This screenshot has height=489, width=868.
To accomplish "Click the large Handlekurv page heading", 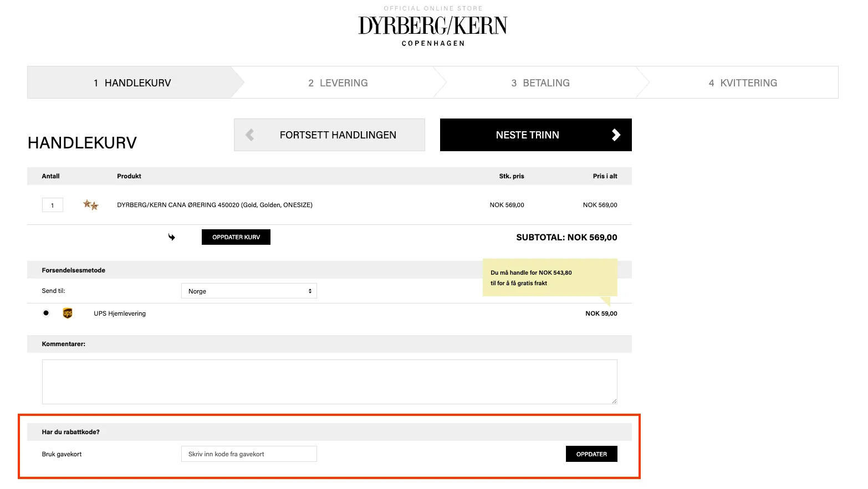I will coord(82,143).
